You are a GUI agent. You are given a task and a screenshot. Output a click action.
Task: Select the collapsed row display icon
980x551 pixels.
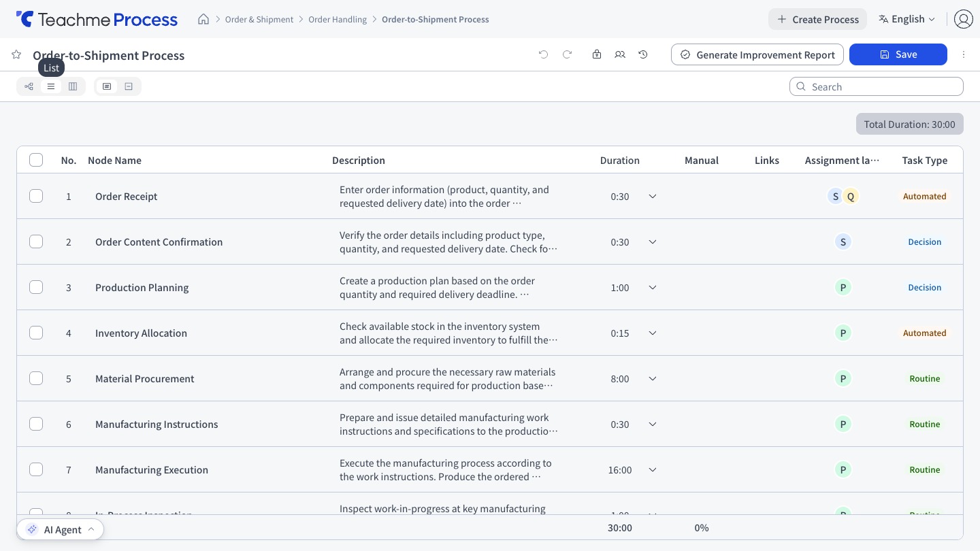click(129, 86)
